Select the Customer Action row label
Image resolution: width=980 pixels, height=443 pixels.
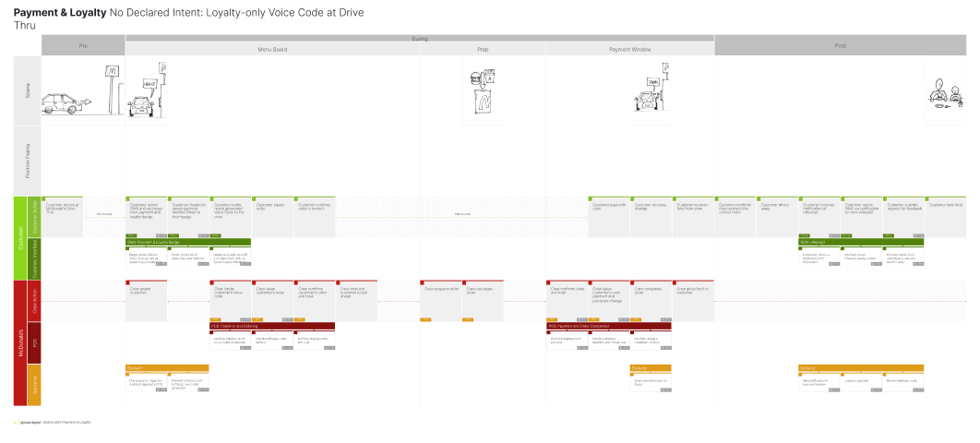coord(34,218)
